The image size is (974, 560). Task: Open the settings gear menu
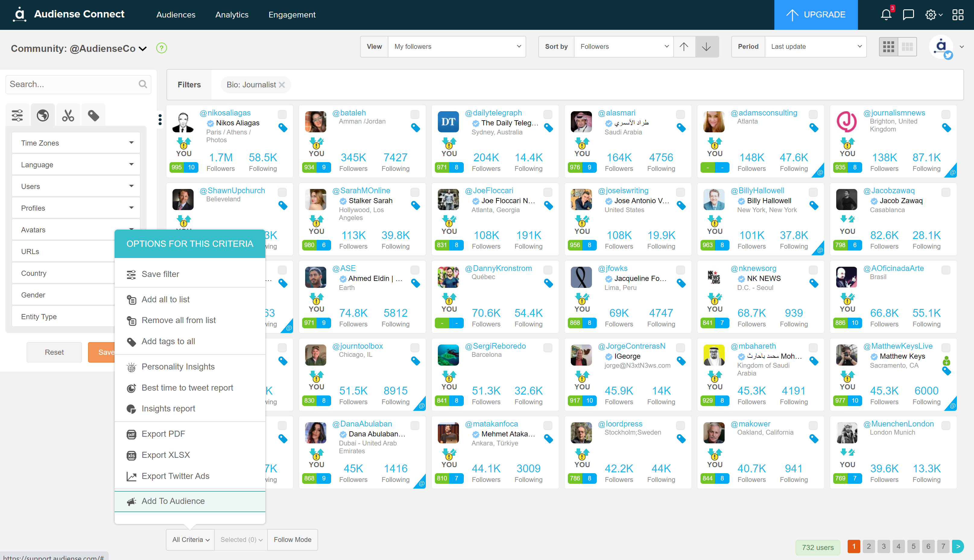[x=933, y=14]
